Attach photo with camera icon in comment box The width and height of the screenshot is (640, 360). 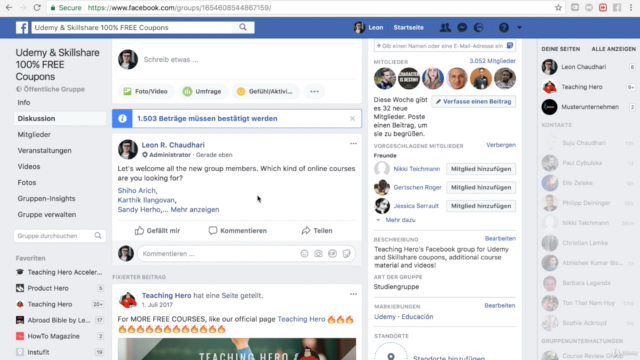[318, 253]
